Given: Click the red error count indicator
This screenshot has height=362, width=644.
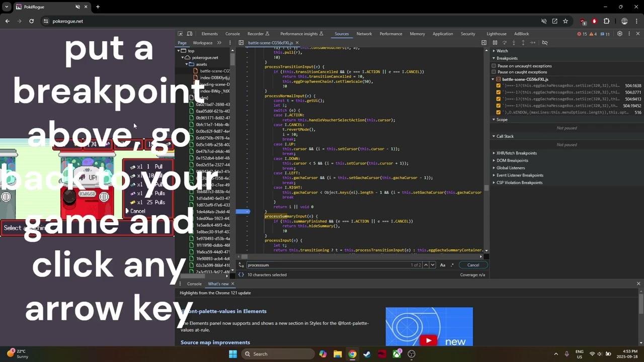Looking at the screenshot, I should (x=582, y=34).
